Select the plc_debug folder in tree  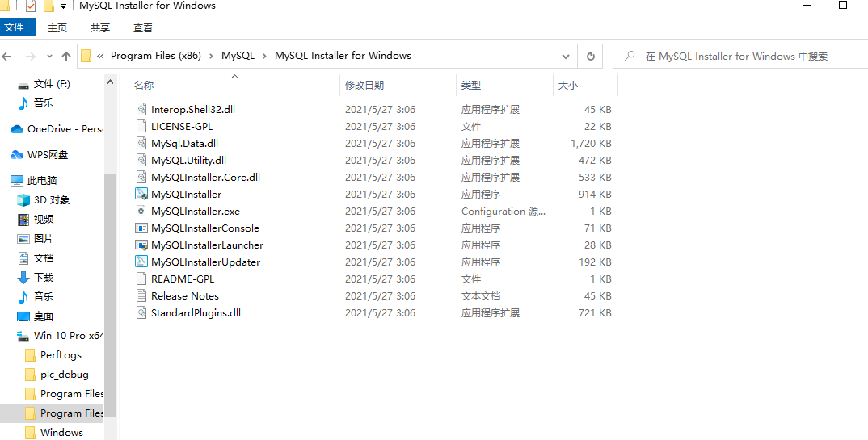coord(64,375)
